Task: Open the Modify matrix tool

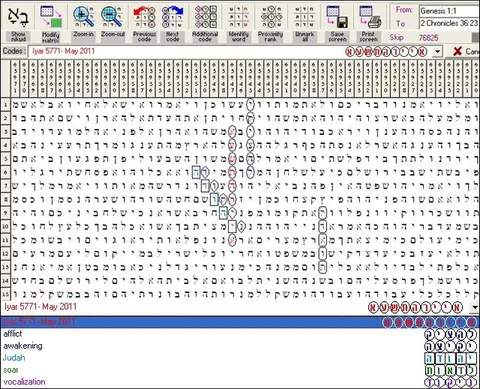Action: (x=51, y=17)
